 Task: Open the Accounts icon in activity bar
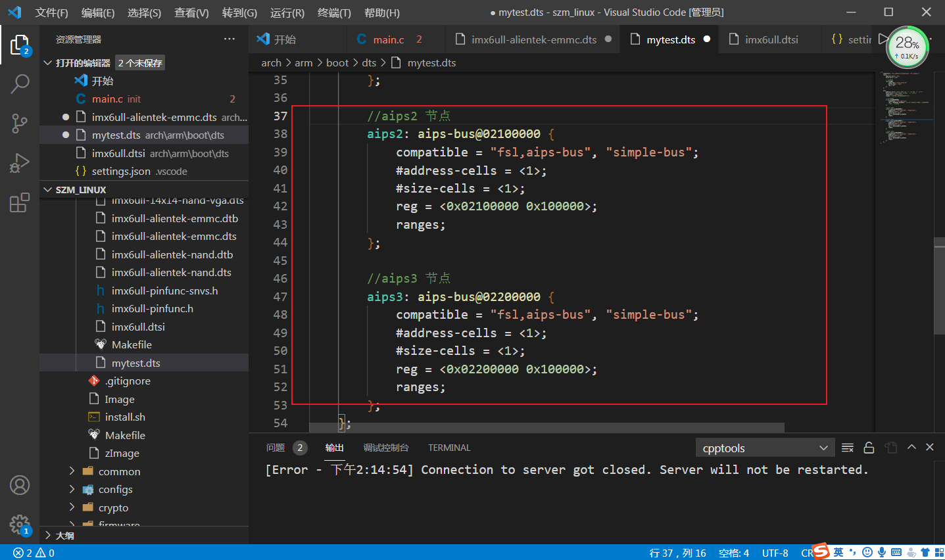click(x=20, y=485)
